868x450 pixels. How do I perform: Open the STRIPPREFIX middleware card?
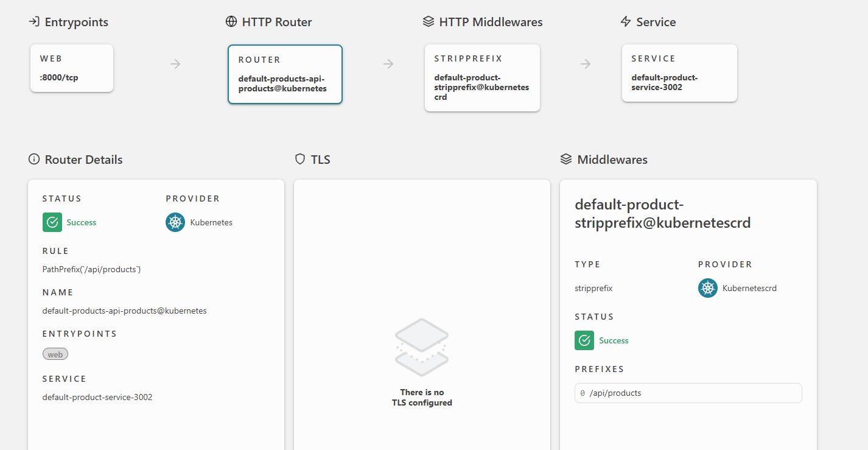[482, 78]
